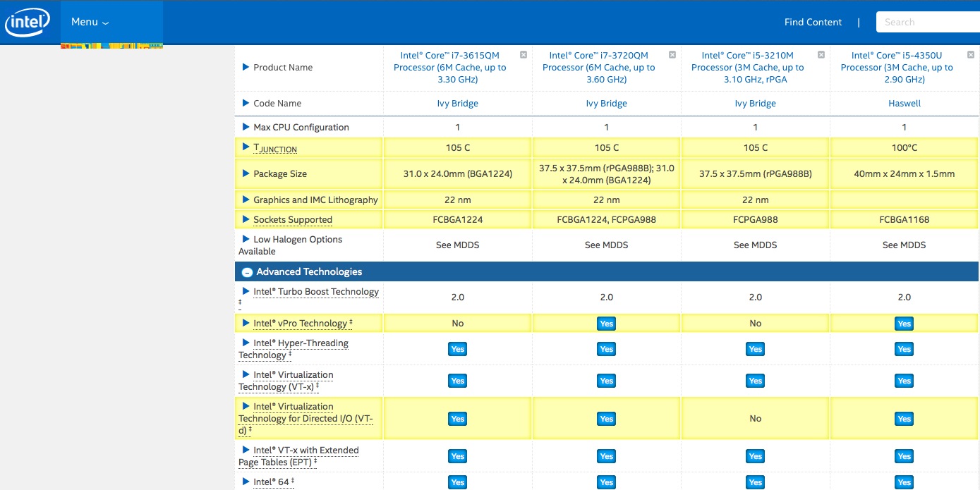Screen dimensions: 980x490
Task: Click FCBGA1224, FCPGA988 sockets value
Action: [x=606, y=219]
